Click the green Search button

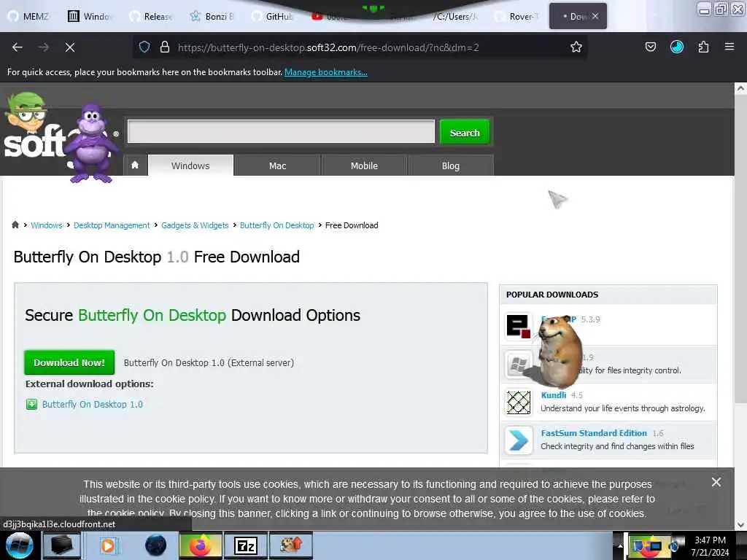click(x=465, y=133)
